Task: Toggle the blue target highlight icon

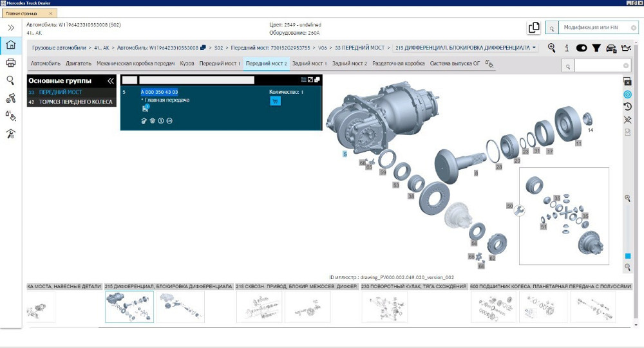Action: click(x=627, y=94)
